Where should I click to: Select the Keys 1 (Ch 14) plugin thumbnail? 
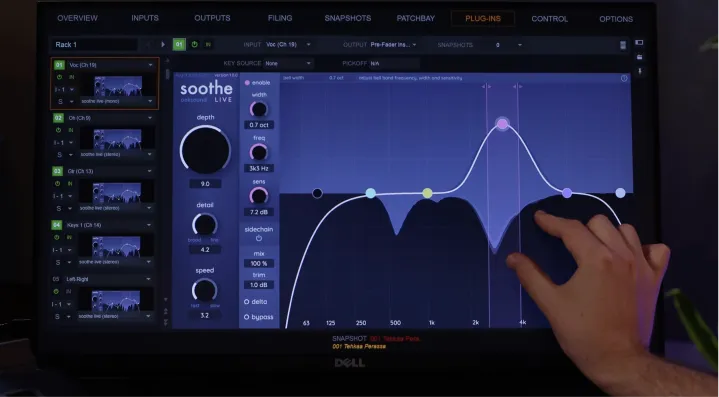(x=116, y=247)
